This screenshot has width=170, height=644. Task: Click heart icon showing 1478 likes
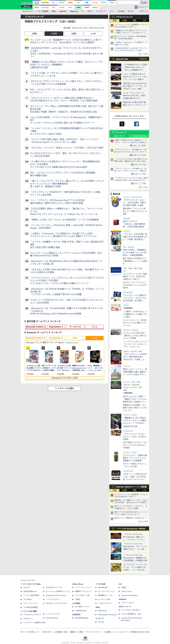[x=139, y=155]
